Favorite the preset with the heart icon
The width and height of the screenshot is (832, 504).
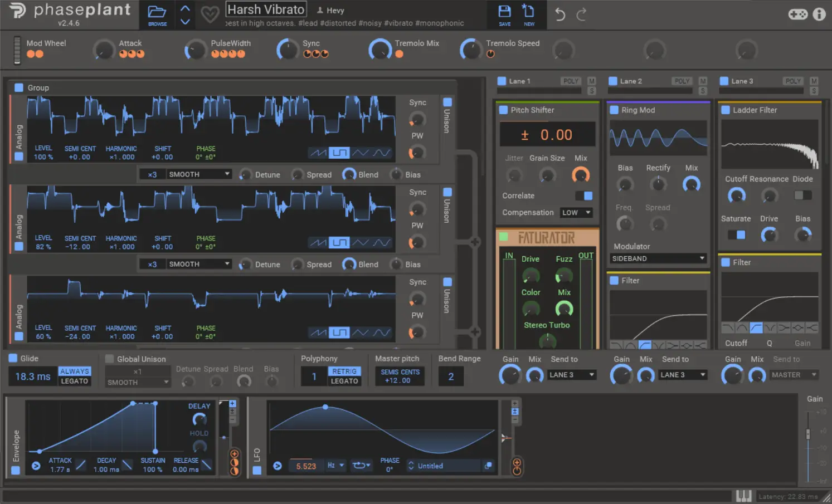tap(210, 15)
